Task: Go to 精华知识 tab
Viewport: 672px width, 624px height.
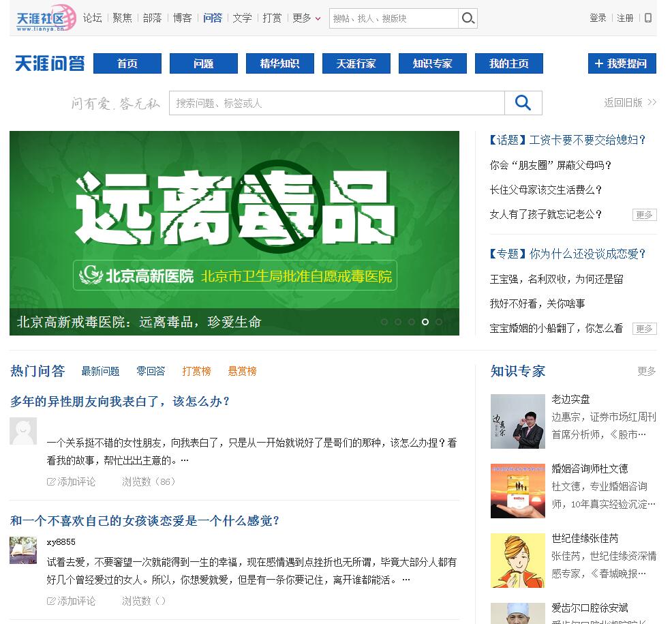Action: tap(280, 63)
